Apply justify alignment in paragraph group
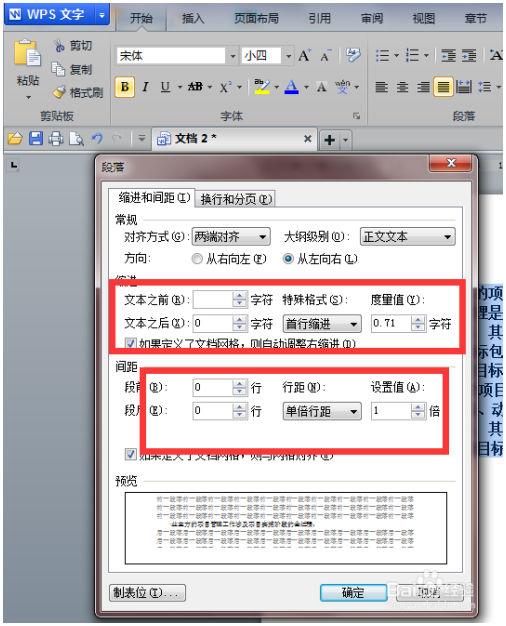The height and width of the screenshot is (626, 506). click(x=443, y=86)
